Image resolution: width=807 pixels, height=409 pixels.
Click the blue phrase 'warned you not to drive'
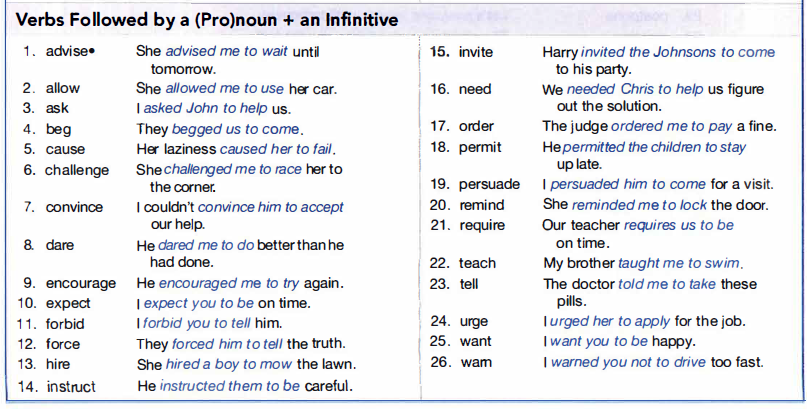[628, 362]
